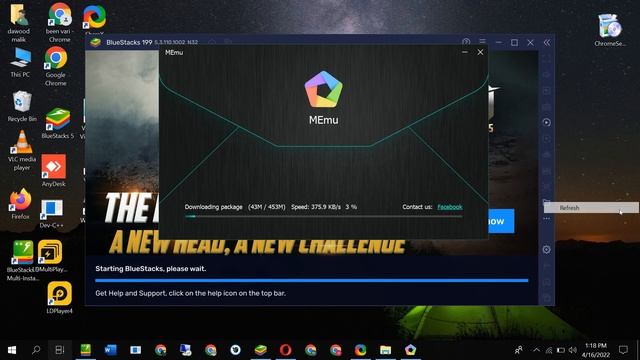Select the Google Chrome desktop shortcut
Image resolution: width=640 pixels, height=360 pixels.
[56, 66]
